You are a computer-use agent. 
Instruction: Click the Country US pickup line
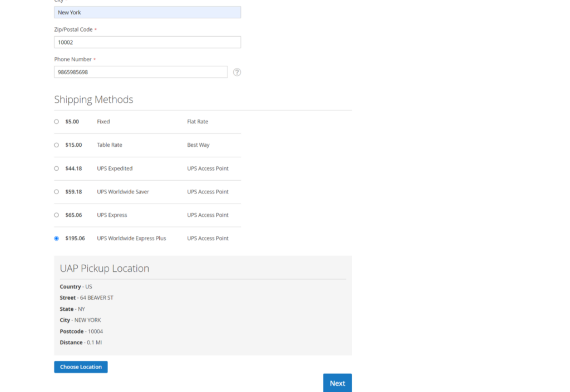(x=76, y=287)
